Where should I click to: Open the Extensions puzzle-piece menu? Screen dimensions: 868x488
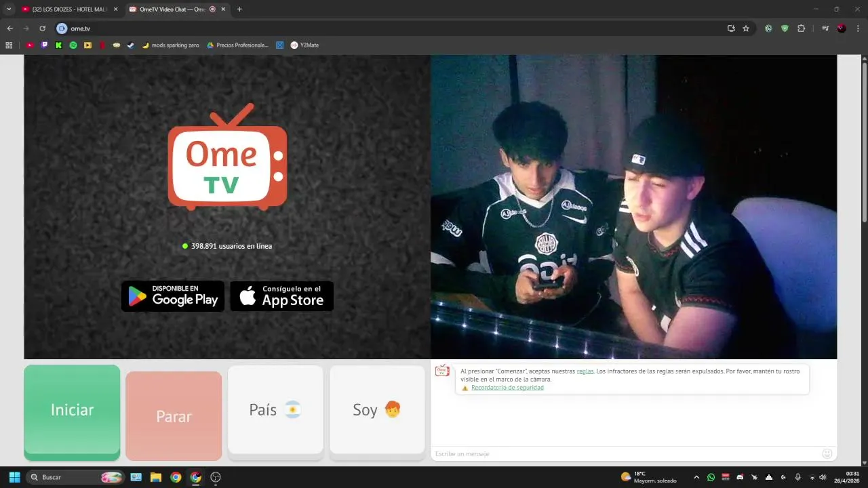[x=801, y=28]
